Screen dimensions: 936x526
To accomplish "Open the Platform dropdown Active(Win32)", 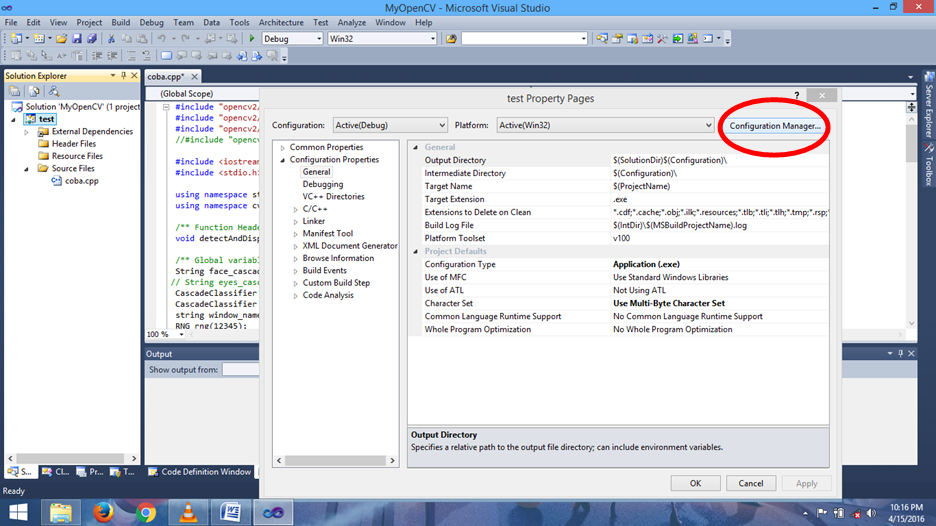I will point(605,125).
